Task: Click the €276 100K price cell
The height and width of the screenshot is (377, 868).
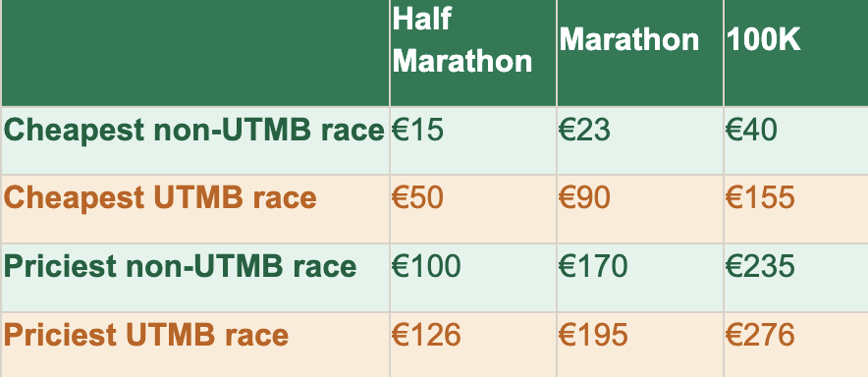Action: [796, 345]
